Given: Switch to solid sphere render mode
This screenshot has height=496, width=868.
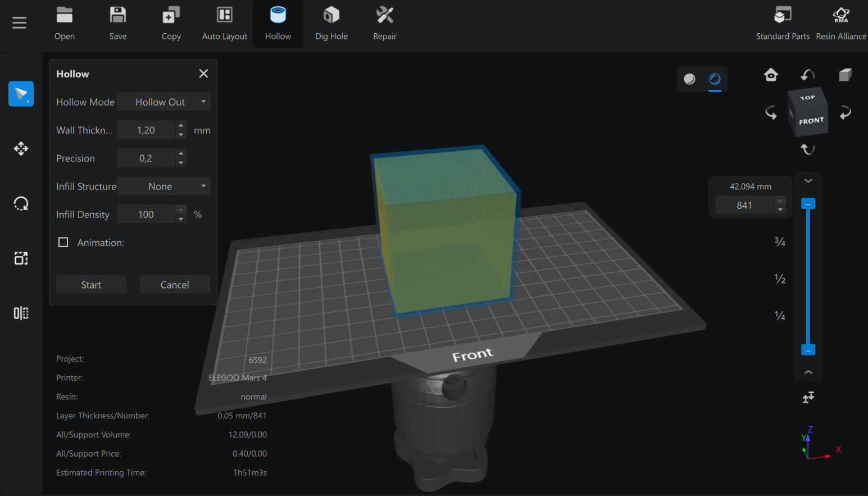Looking at the screenshot, I should coord(689,79).
